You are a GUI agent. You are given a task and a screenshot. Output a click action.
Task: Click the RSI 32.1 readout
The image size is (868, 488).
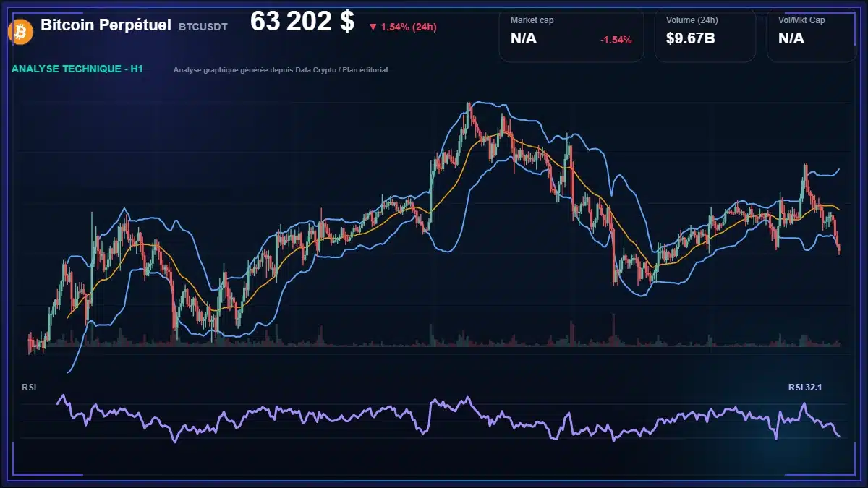[805, 388]
